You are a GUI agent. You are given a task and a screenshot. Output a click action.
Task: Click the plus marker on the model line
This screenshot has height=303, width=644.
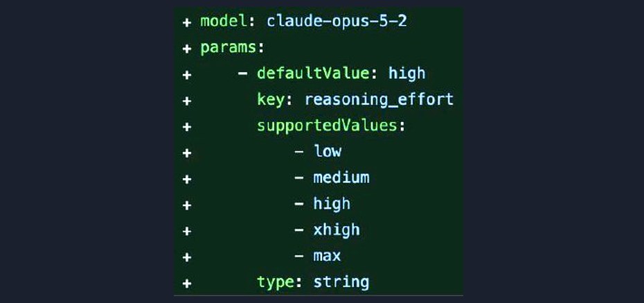pos(187,22)
